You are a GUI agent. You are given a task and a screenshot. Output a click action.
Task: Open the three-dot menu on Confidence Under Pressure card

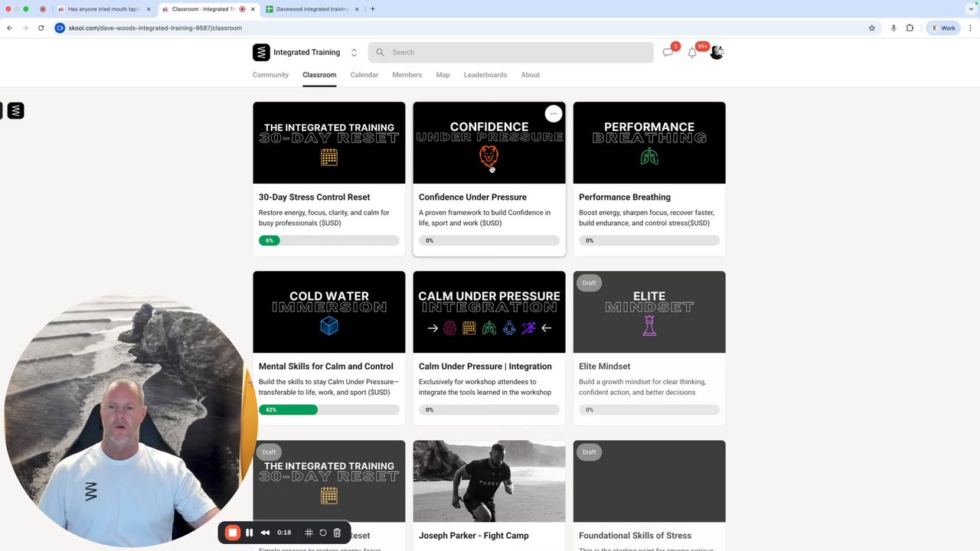pyautogui.click(x=554, y=113)
